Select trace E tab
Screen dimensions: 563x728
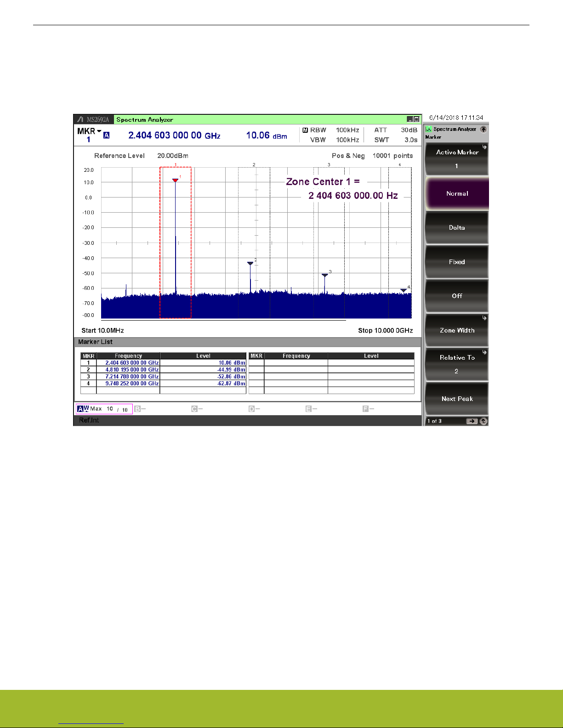(x=311, y=409)
